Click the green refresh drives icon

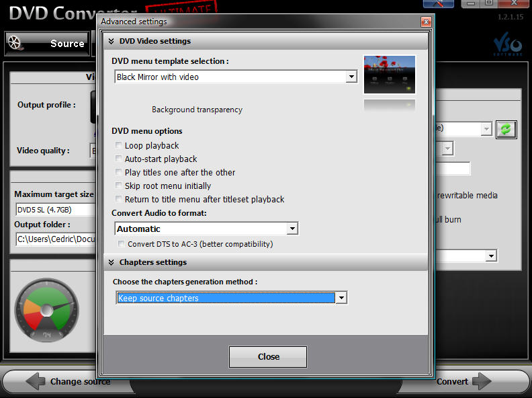coord(506,129)
